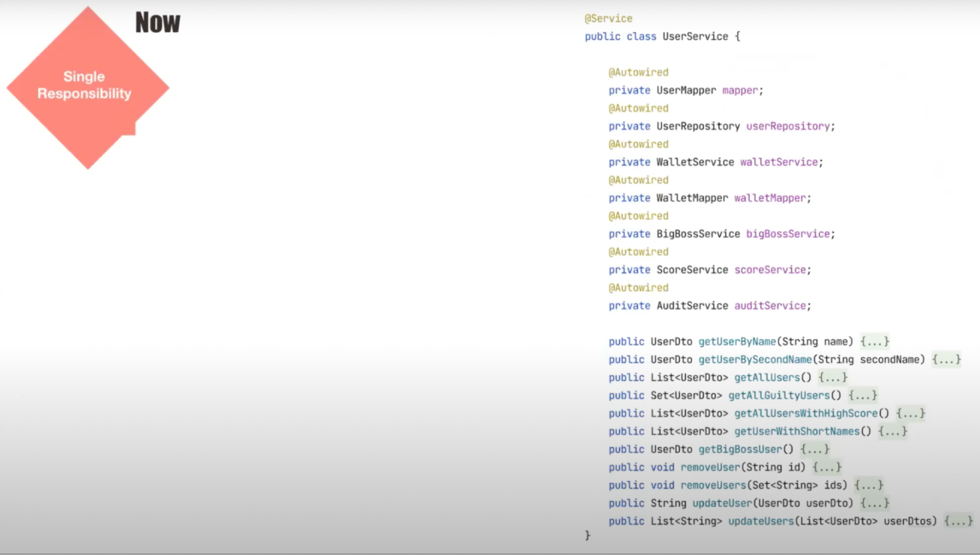Select the auditService field name
This screenshot has width=980, height=555.
770,306
